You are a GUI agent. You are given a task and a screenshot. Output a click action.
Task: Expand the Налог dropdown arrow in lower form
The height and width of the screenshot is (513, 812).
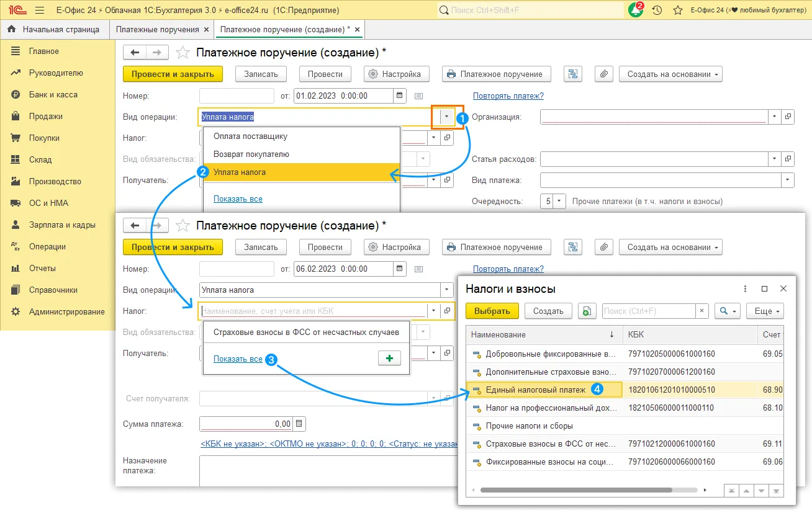pos(434,311)
